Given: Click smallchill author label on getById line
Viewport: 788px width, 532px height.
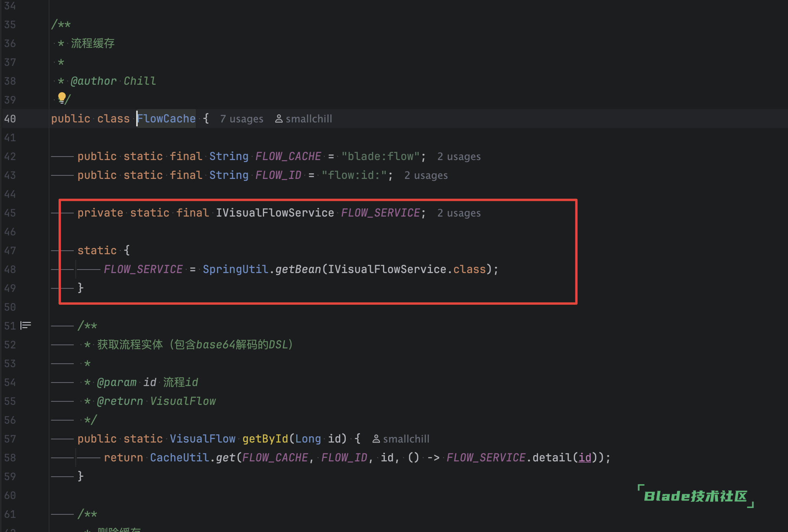Looking at the screenshot, I should click(x=406, y=439).
